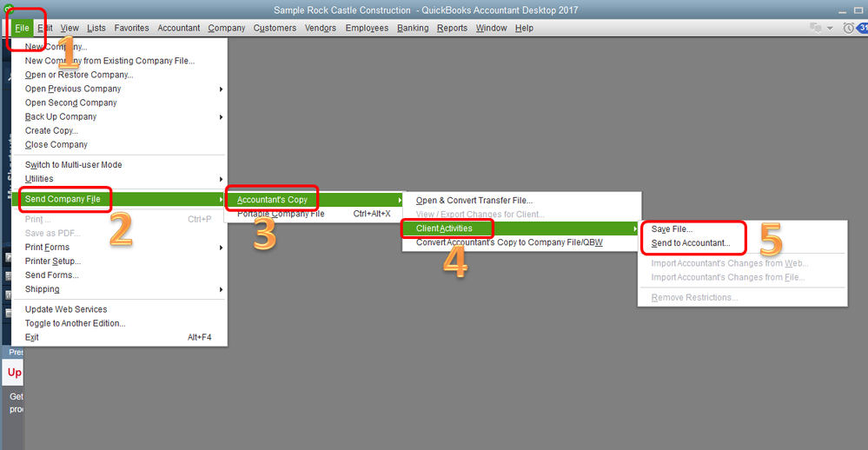
Task: Choose Send Forms
Action: pos(52,275)
